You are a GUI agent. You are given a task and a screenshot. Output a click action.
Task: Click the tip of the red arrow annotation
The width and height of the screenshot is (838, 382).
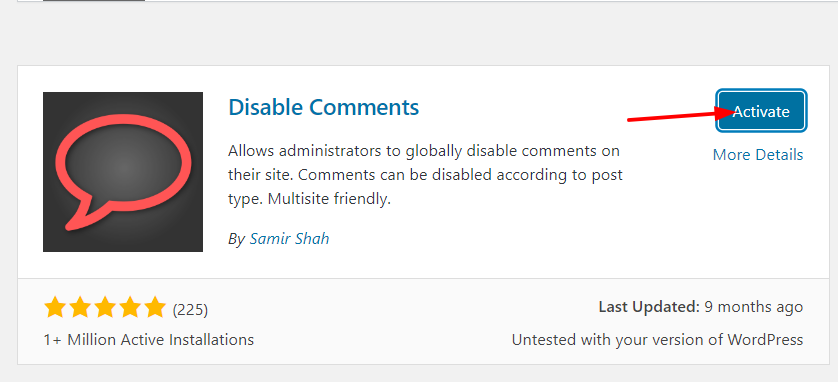point(733,112)
